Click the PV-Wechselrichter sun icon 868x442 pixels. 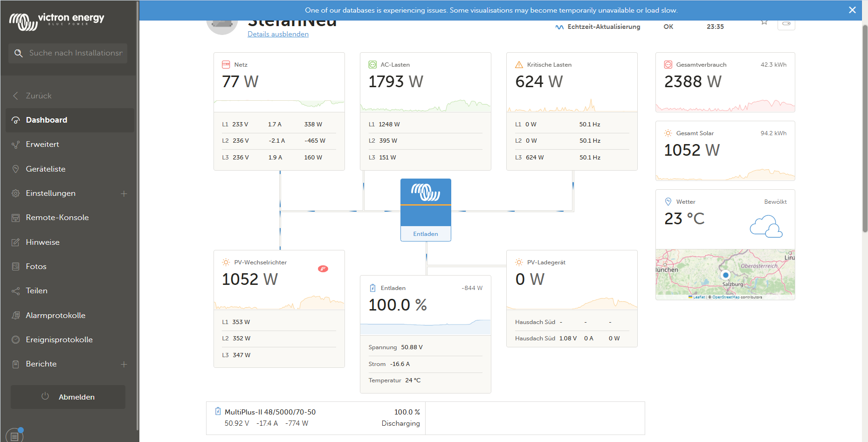226,262
